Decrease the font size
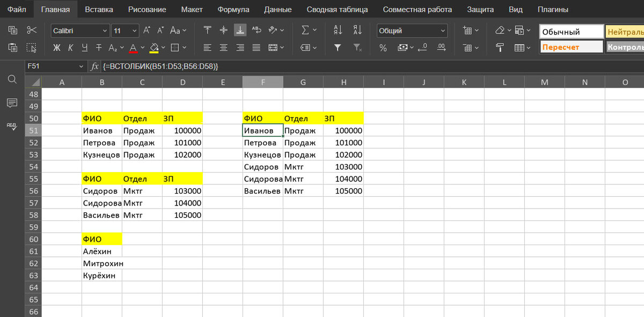The width and height of the screenshot is (644, 317). pos(160,31)
